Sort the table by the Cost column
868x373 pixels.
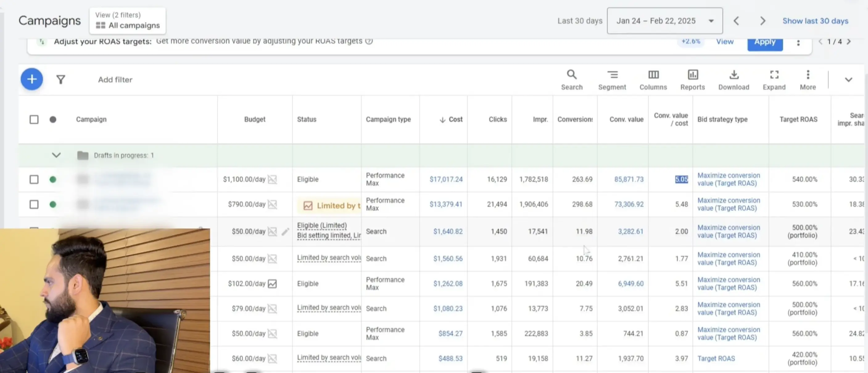(x=451, y=119)
